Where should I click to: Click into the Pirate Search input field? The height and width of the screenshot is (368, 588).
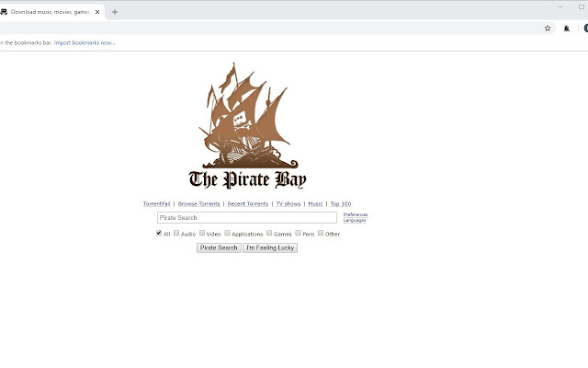click(x=247, y=218)
